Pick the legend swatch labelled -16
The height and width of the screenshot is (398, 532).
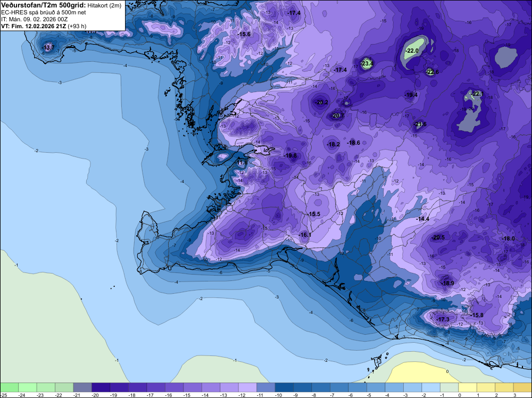point(174,387)
